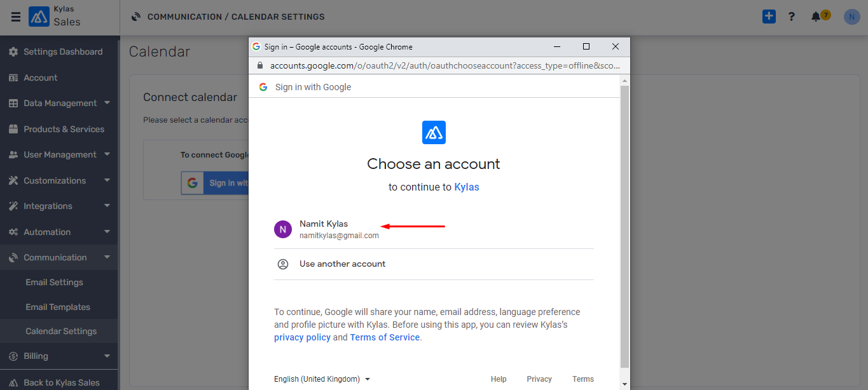Open the notifications bell icon

[x=816, y=17]
